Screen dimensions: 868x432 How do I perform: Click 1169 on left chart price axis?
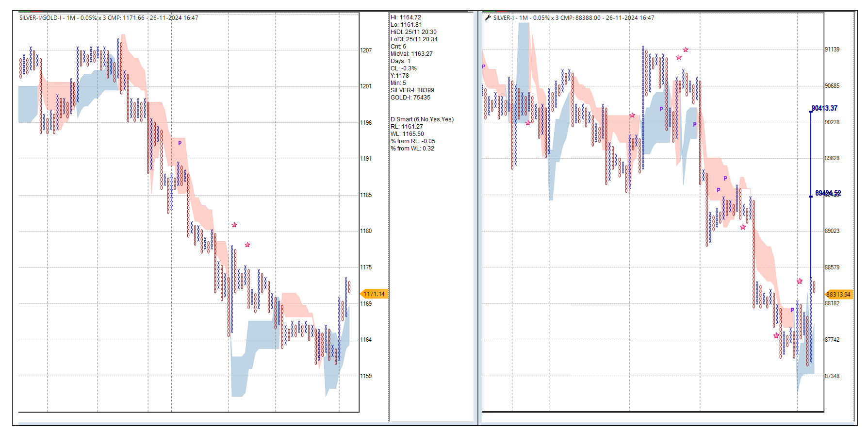(x=366, y=304)
